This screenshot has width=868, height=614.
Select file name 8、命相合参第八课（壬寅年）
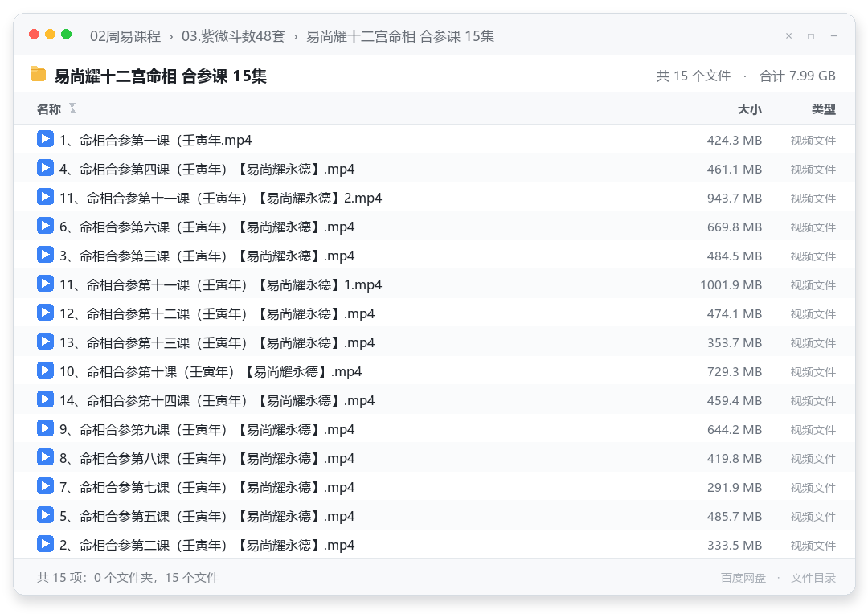click(x=207, y=458)
